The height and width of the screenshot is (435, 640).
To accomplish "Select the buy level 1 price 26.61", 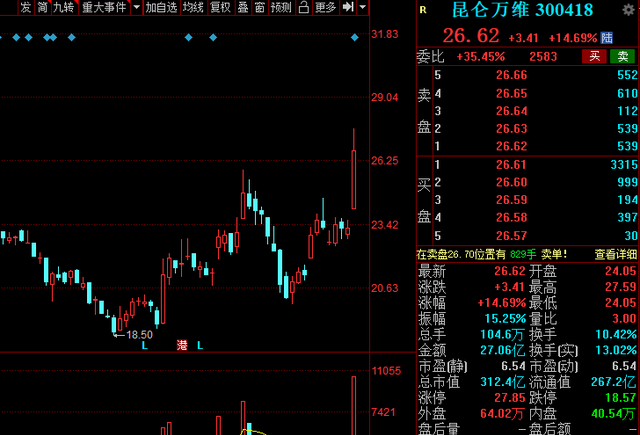I will (511, 165).
